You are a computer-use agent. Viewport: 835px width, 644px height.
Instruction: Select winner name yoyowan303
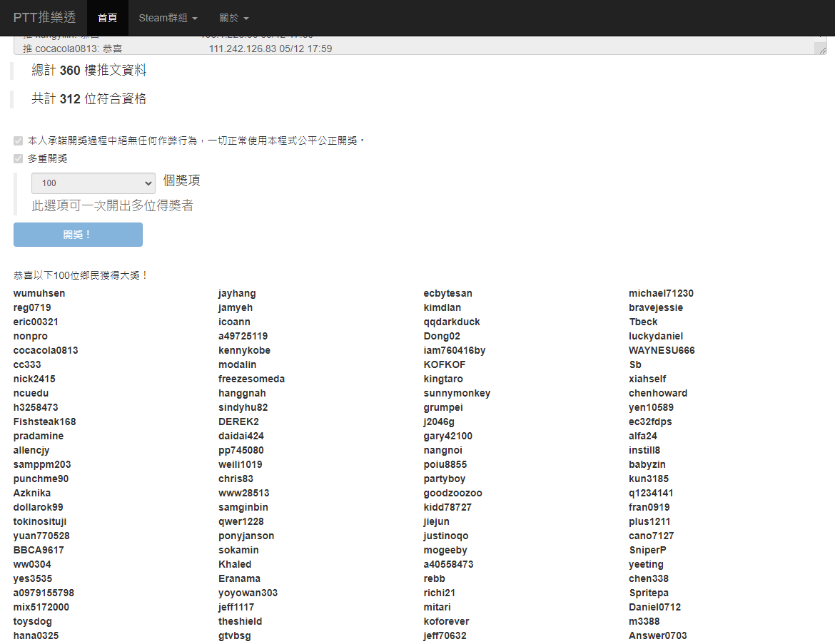coord(248,593)
